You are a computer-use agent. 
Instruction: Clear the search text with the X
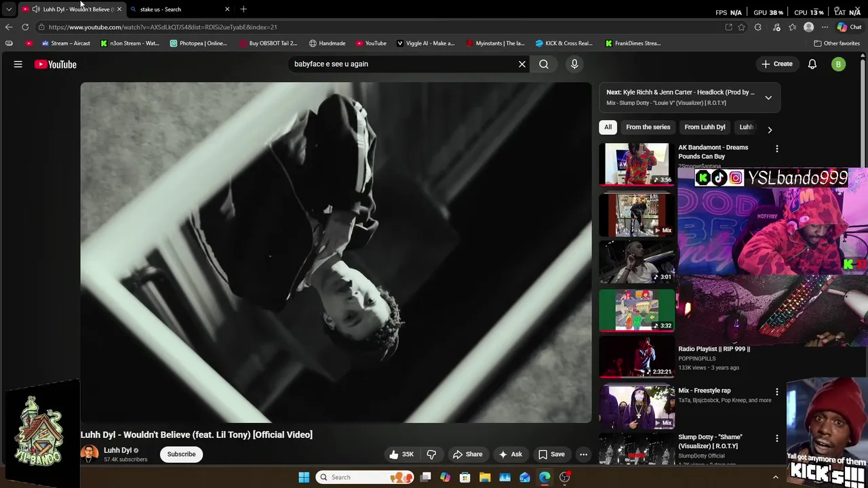click(522, 64)
